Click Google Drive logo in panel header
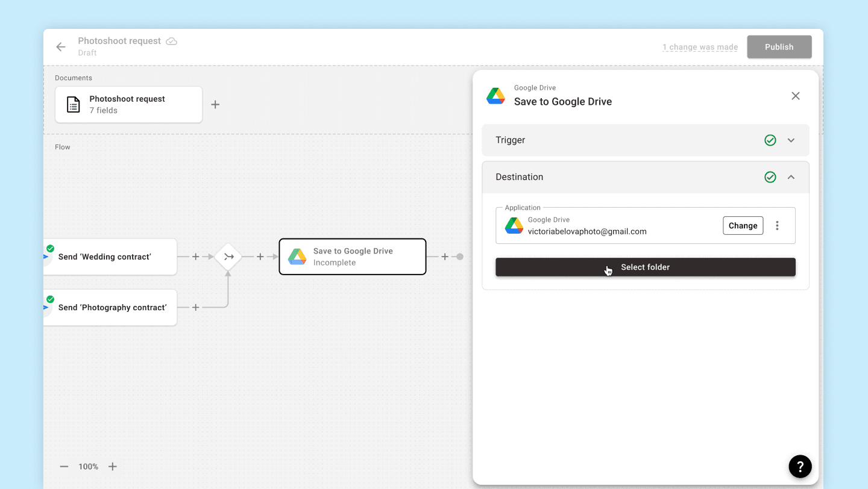868x489 pixels. point(496,96)
